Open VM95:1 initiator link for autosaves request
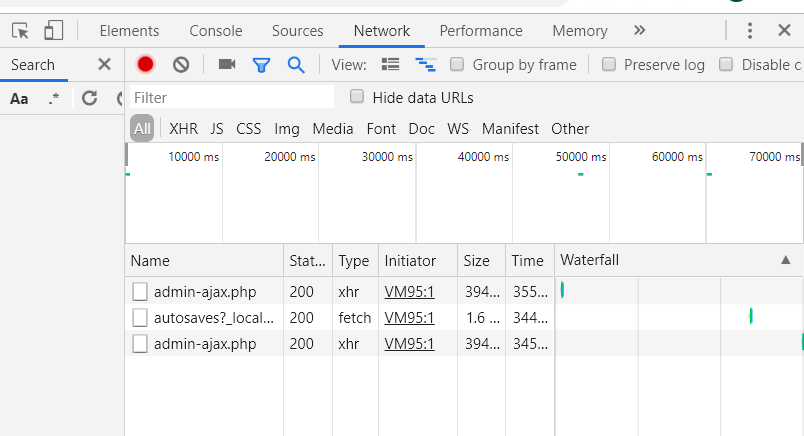Screen dimensions: 804x436 [x=409, y=318]
